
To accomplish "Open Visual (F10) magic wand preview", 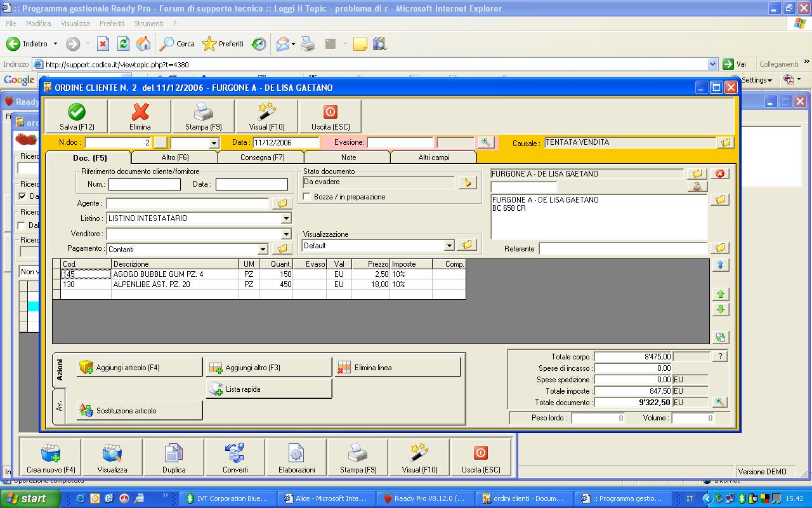I will click(x=266, y=117).
